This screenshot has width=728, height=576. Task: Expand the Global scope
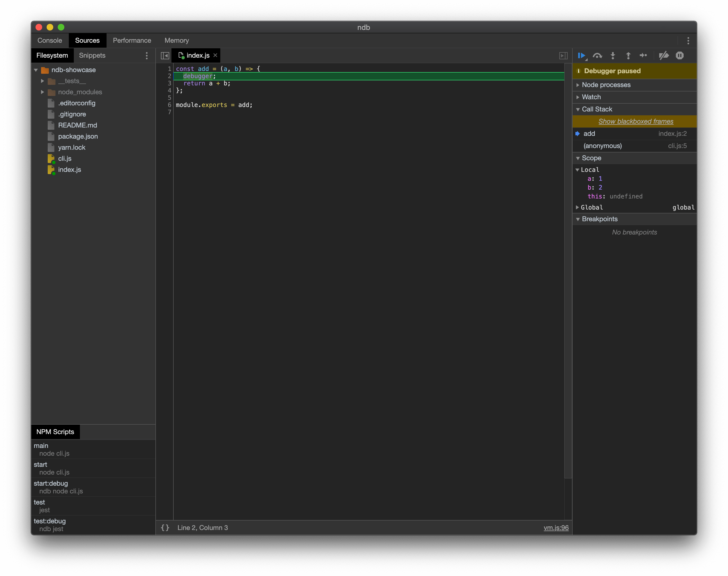tap(577, 207)
